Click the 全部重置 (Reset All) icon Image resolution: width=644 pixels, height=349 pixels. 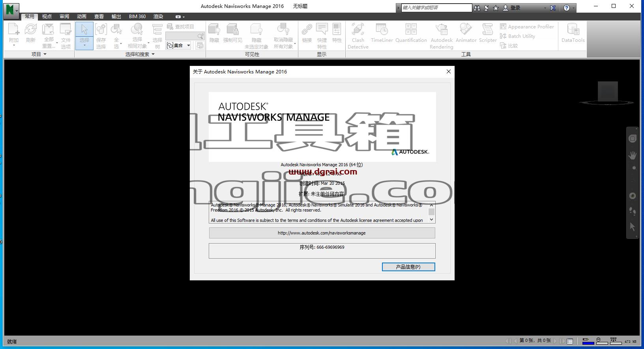click(x=48, y=30)
